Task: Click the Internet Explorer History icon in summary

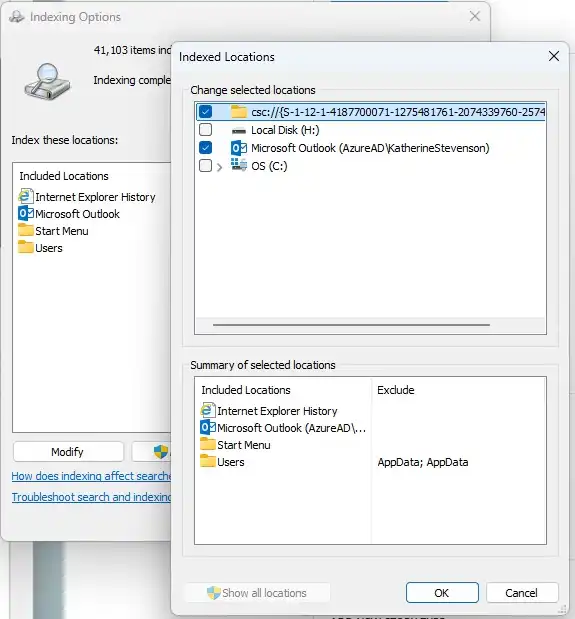Action: coord(208,411)
